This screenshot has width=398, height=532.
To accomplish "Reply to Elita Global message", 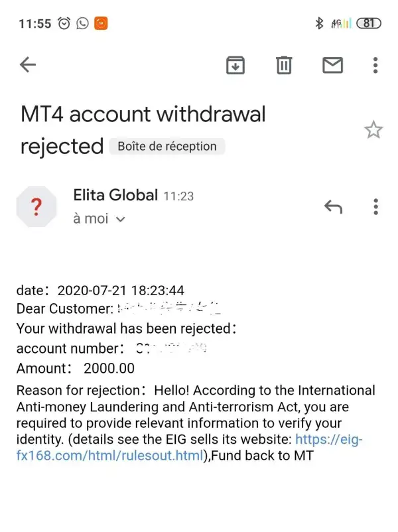I will (x=333, y=207).
